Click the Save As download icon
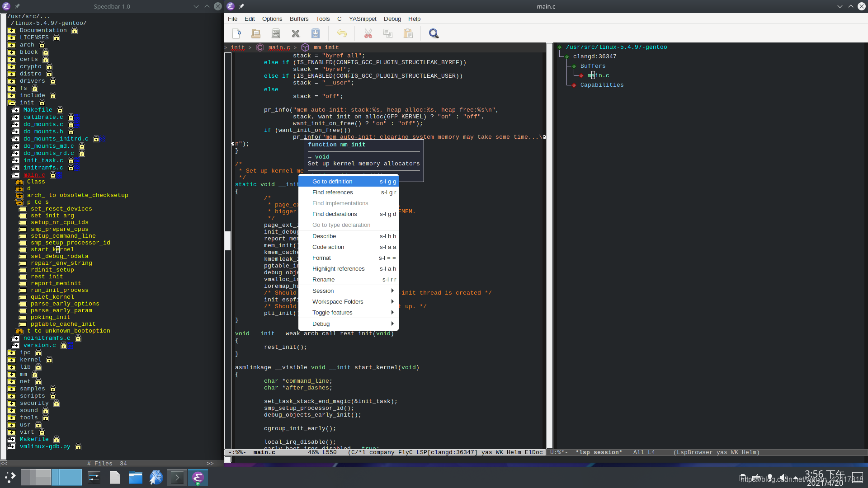The height and width of the screenshot is (488, 868). tap(316, 33)
